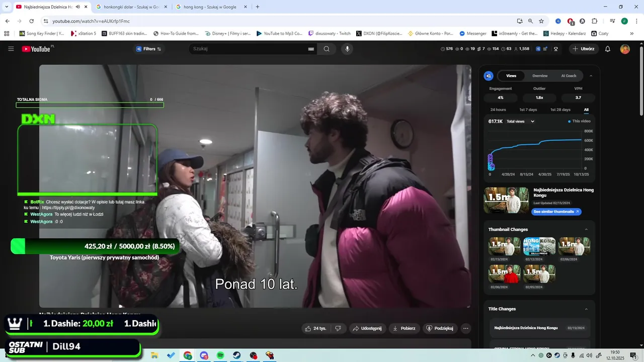Screen dimensions: 644x362
Task: Open the YouTube account avatar menu
Action: click(625, 49)
